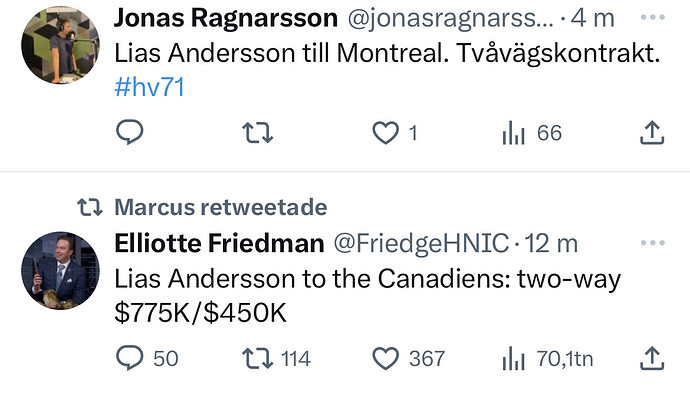Share Jonas Ragnarsson's tweet

[652, 132]
